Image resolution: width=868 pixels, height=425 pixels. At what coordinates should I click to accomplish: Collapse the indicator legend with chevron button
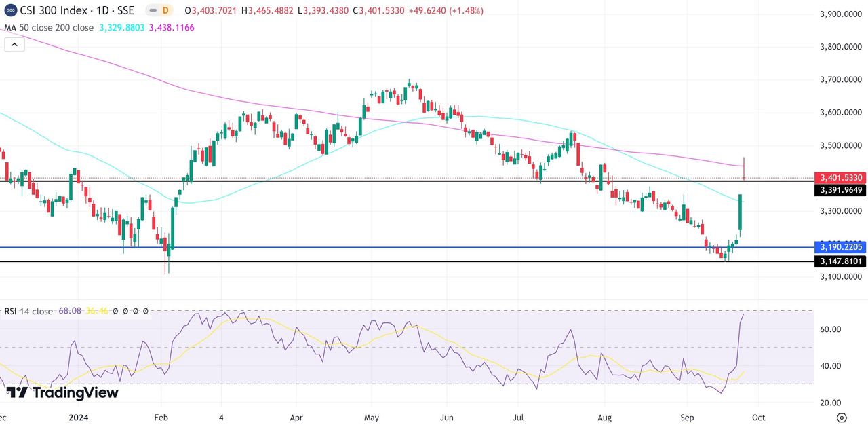[14, 45]
